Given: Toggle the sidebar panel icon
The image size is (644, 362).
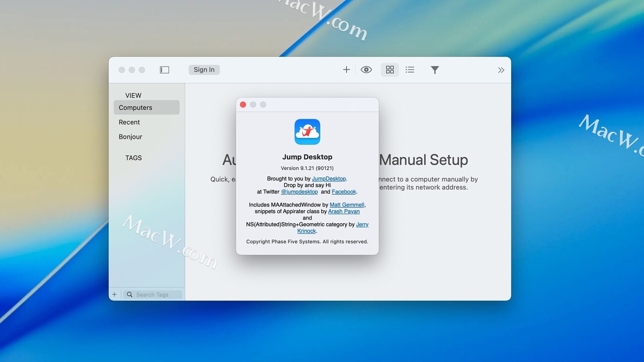Looking at the screenshot, I should click(164, 70).
